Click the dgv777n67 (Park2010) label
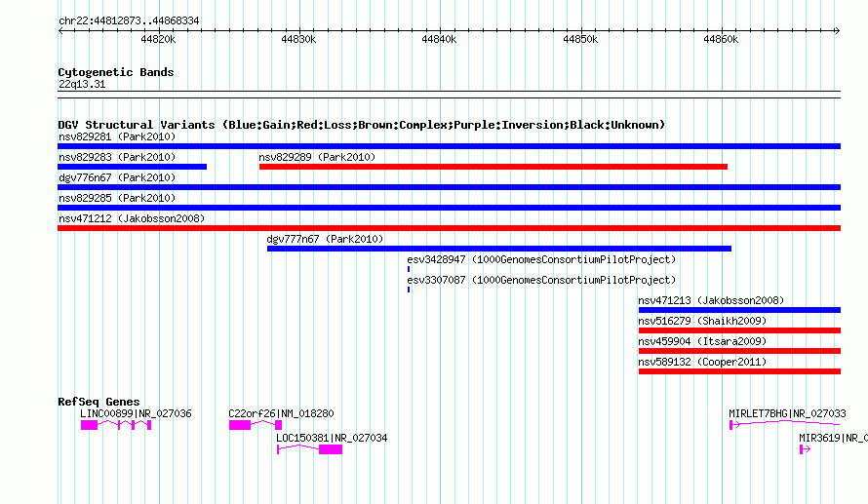The width and height of the screenshot is (868, 504). [x=325, y=239]
